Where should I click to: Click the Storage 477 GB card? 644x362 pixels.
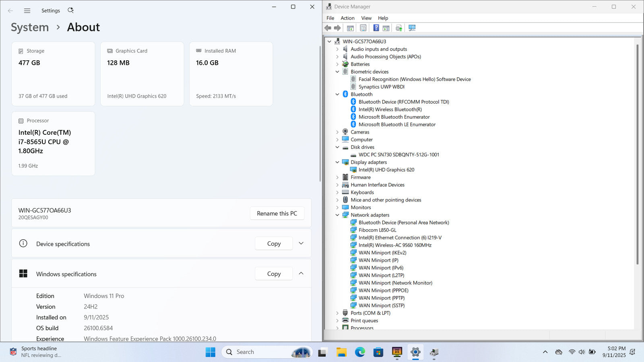point(54,74)
